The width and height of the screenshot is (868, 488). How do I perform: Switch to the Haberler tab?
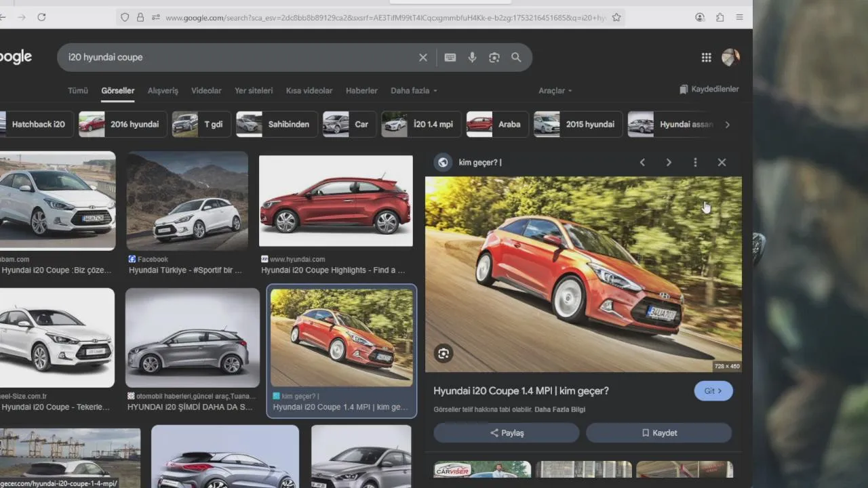point(361,91)
